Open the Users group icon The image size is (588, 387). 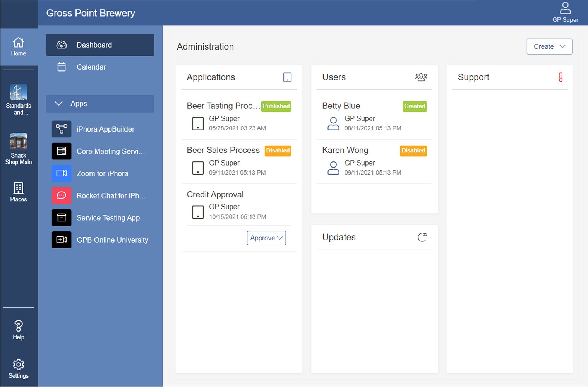[x=421, y=77]
